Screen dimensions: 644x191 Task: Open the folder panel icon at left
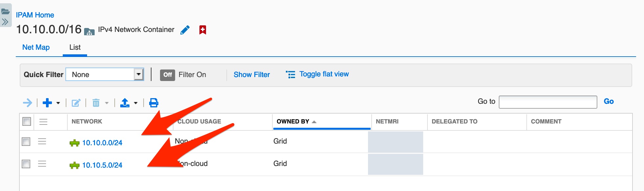pos(5,12)
